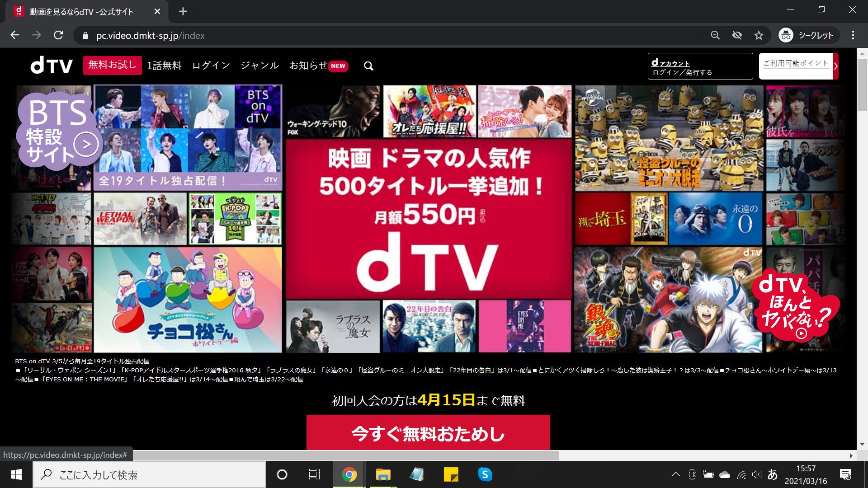Open Sticky Notes taskbar icon
Image resolution: width=868 pixels, height=488 pixels.
pyautogui.click(x=451, y=474)
